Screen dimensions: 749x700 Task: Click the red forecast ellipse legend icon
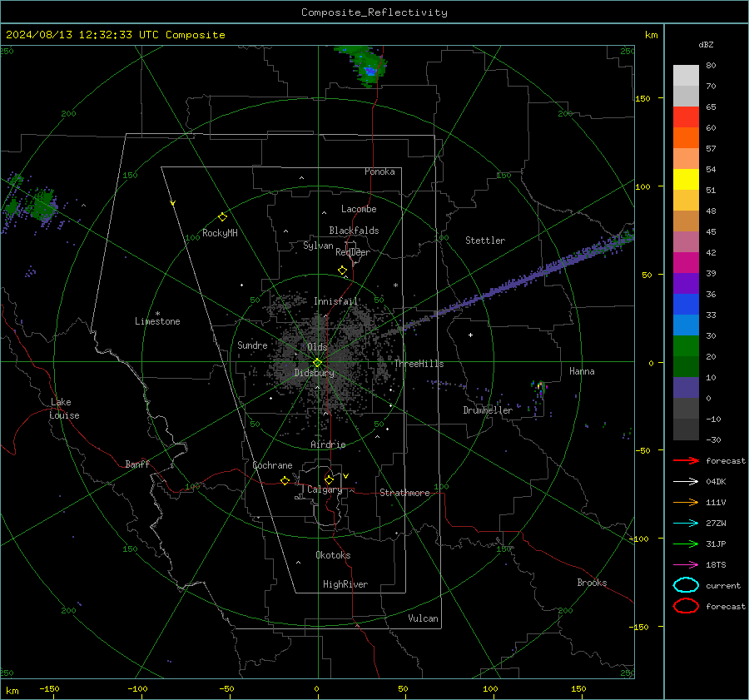686,606
